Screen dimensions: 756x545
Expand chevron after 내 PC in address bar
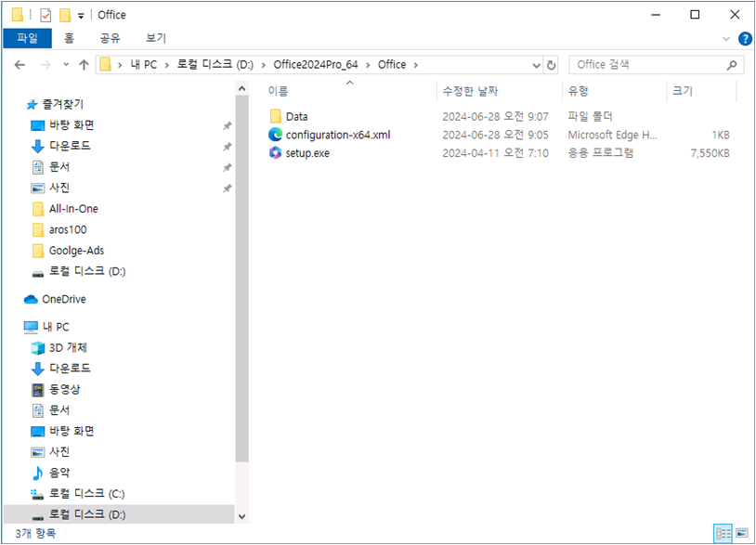[x=167, y=65]
